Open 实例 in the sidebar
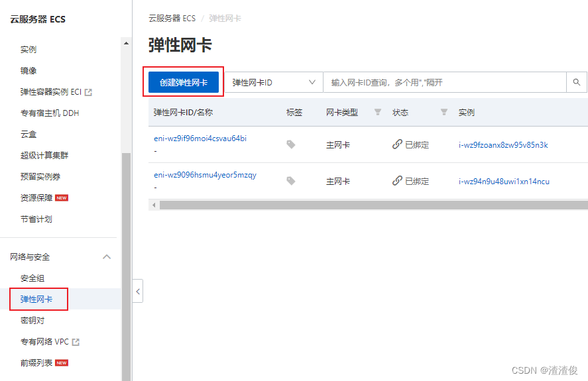Screen dimensions: 588x381 29,50
